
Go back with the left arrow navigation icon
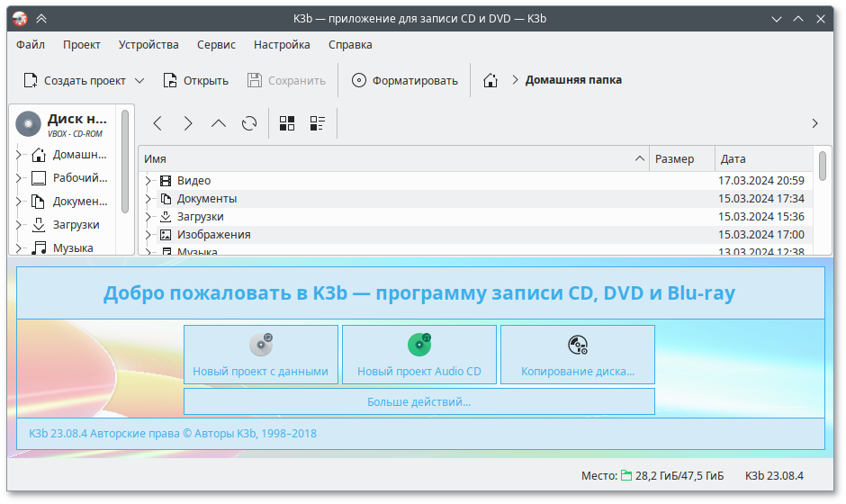coord(157,123)
